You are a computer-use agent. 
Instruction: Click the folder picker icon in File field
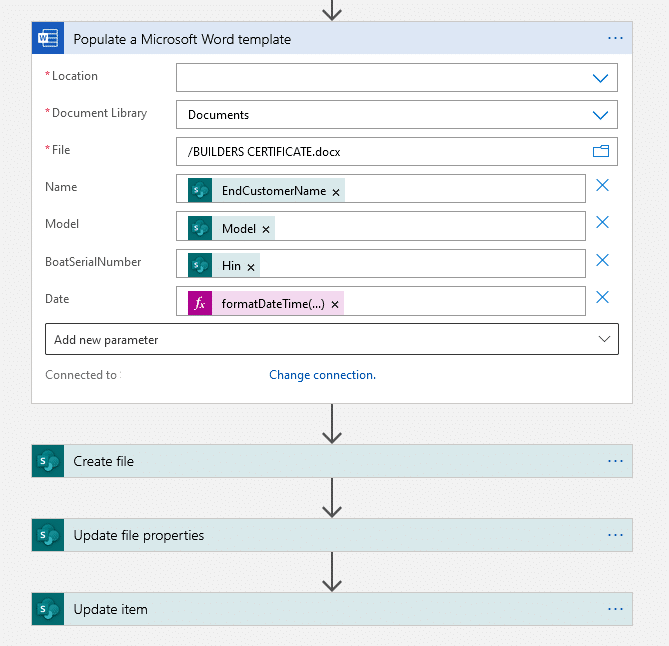pyautogui.click(x=600, y=152)
